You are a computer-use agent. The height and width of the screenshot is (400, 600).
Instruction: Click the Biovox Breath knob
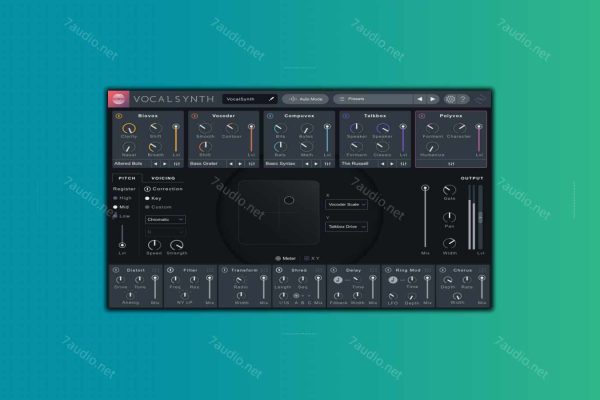155,147
